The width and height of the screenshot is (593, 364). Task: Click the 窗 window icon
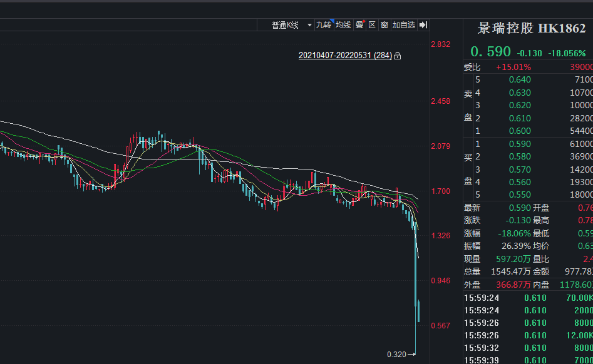point(384,25)
